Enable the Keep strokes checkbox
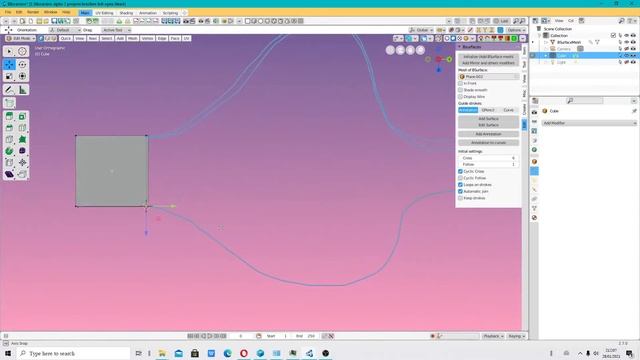Image resolution: width=640 pixels, height=360 pixels. coord(460,198)
